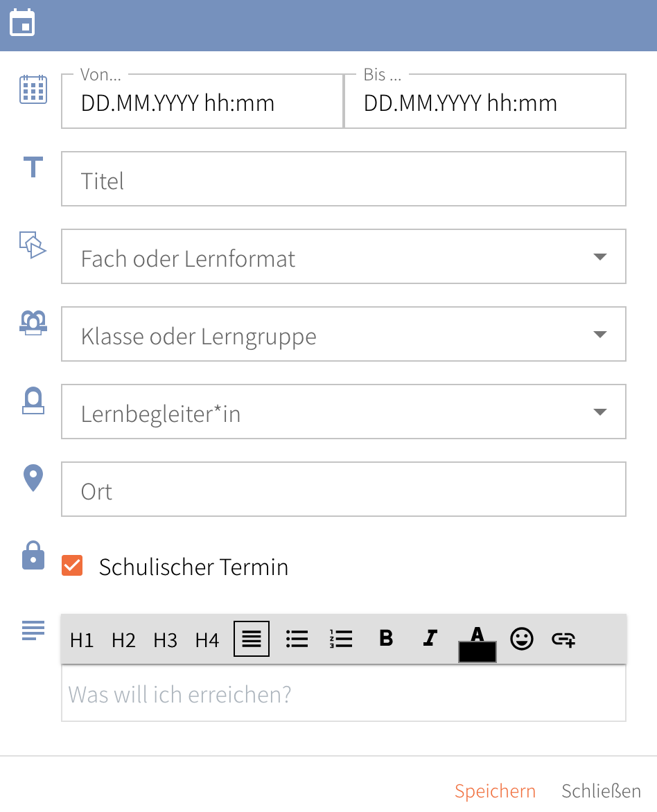Image resolution: width=657 pixels, height=812 pixels.
Task: Click the bulleted list icon
Action: coord(297,639)
